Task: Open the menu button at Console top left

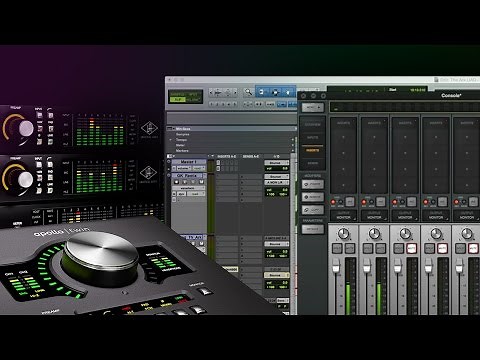Action: pos(312,108)
